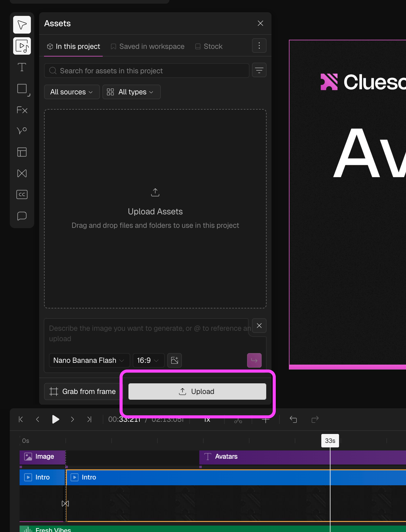The image size is (406, 532).
Task: Click the Cluesc logo on canvas
Action: (363, 82)
